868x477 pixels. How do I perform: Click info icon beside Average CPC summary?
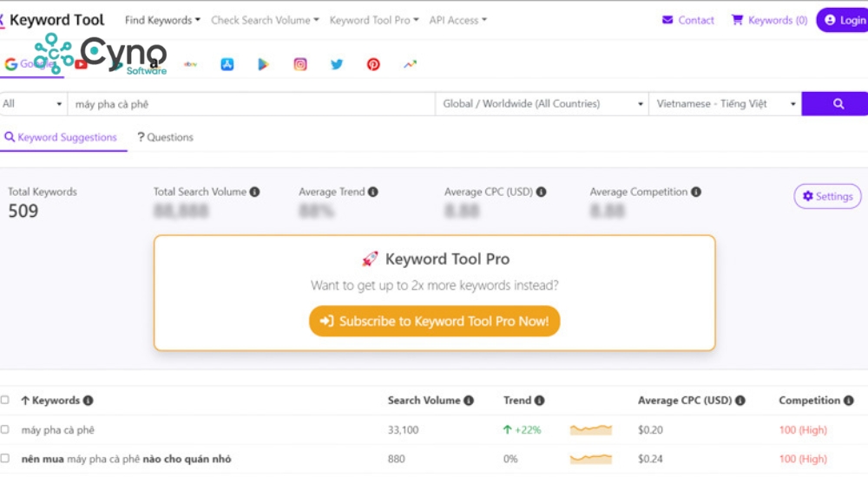pos(542,192)
